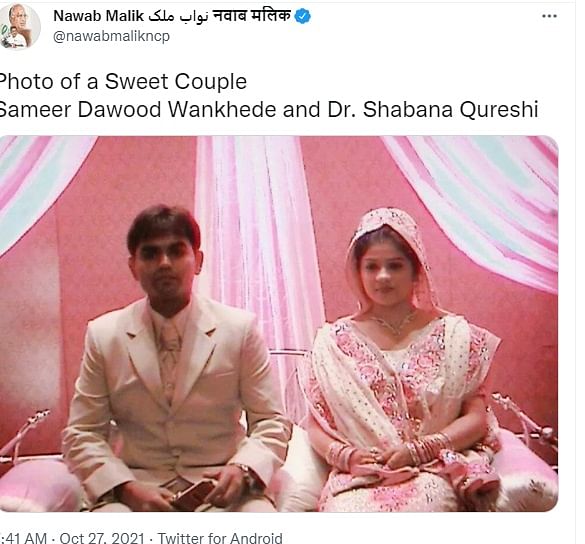Open the @nawabmalikncp handle link
Viewport: 585px width, 544px height.
pyautogui.click(x=112, y=36)
